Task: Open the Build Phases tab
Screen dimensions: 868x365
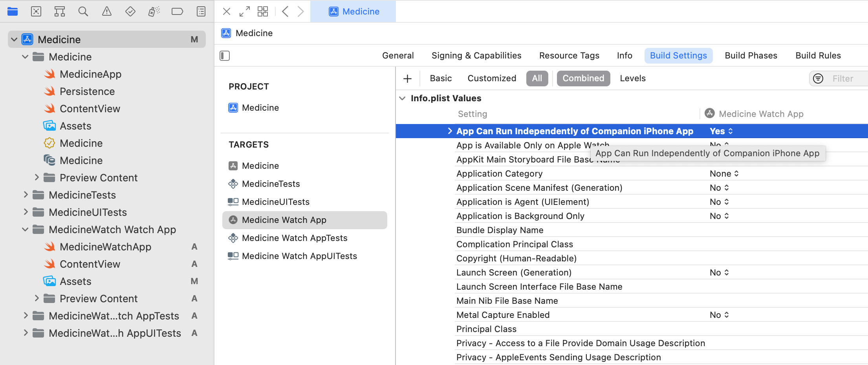Action: (x=751, y=56)
